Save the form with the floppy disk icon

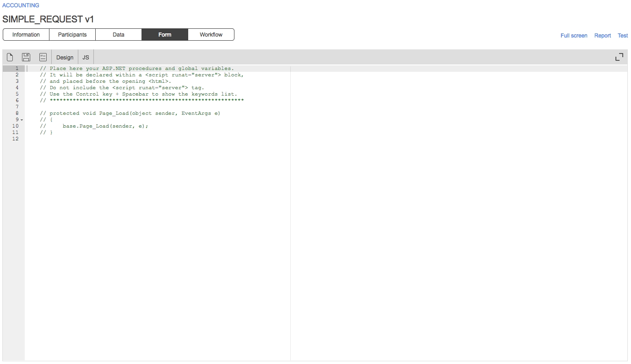26,57
